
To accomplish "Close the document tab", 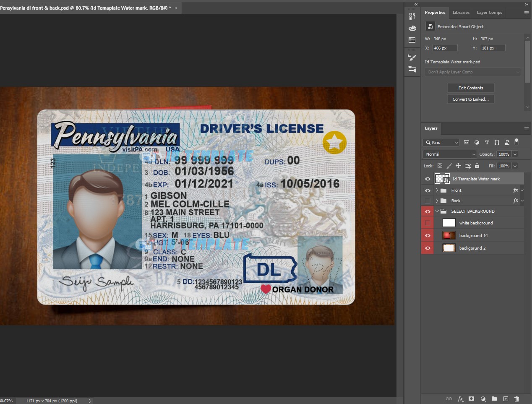I will 176,8.
